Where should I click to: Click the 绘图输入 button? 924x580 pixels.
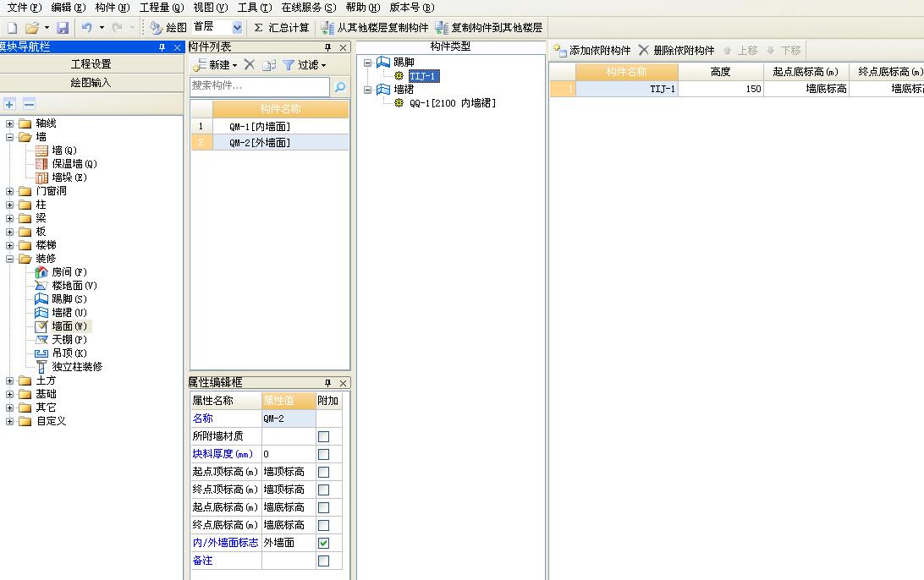[x=91, y=83]
